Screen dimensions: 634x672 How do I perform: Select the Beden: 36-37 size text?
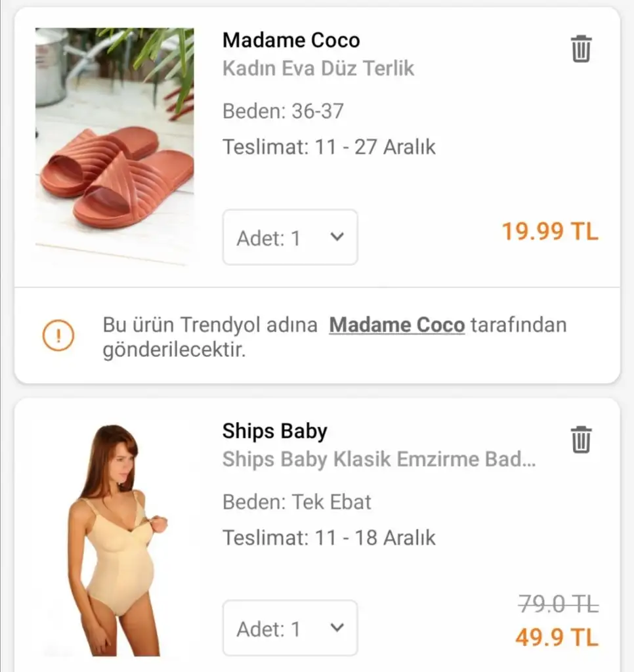click(283, 111)
